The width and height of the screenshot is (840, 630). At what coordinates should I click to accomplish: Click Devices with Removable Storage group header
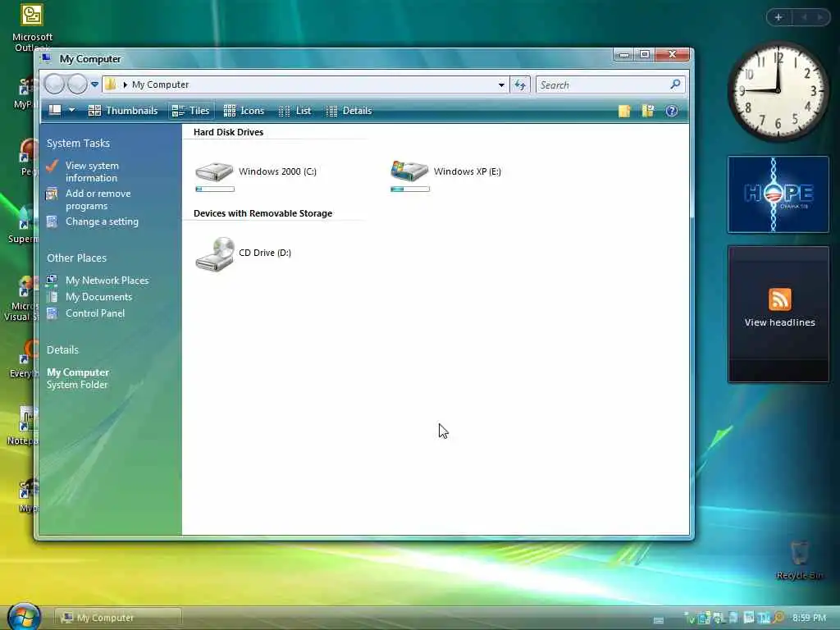tap(262, 213)
